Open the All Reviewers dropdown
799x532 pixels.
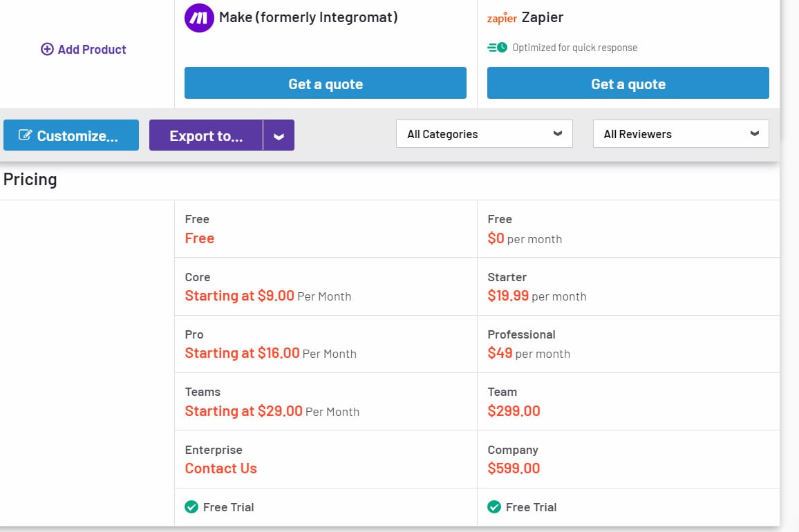point(681,134)
